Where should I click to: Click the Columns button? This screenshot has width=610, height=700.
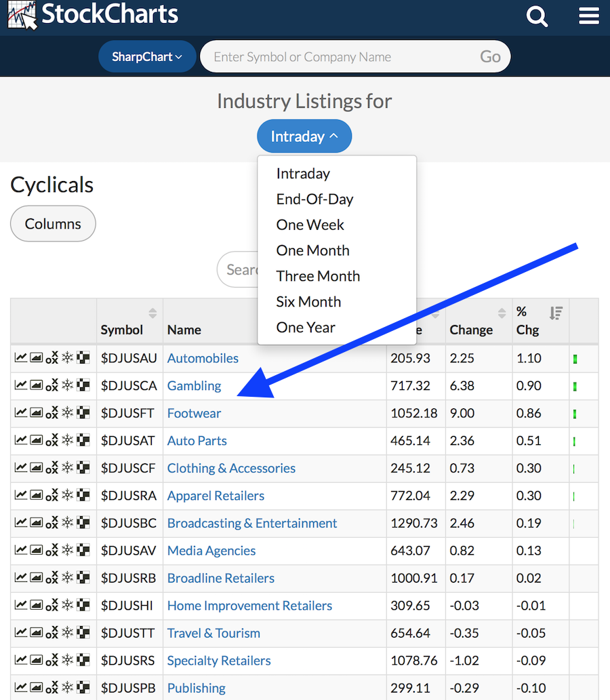(53, 224)
